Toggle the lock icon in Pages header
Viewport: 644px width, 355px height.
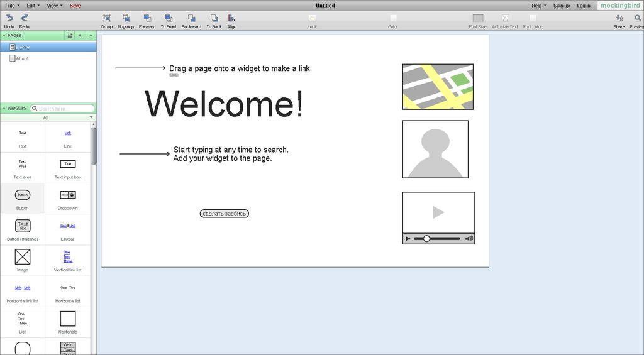(70, 36)
